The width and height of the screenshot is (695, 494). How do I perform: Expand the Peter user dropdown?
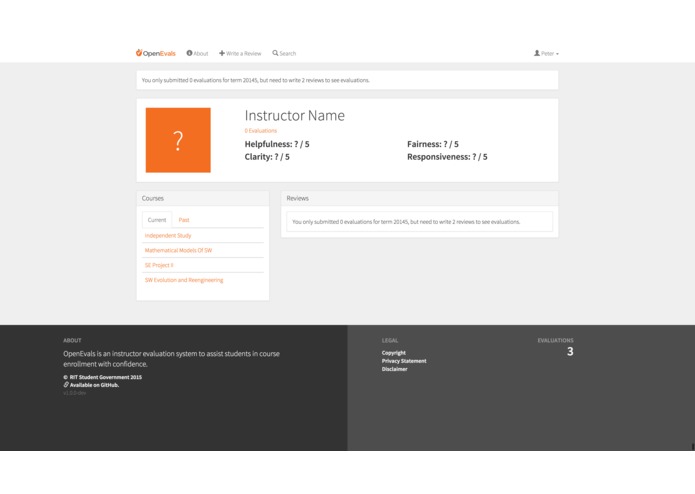[546, 53]
